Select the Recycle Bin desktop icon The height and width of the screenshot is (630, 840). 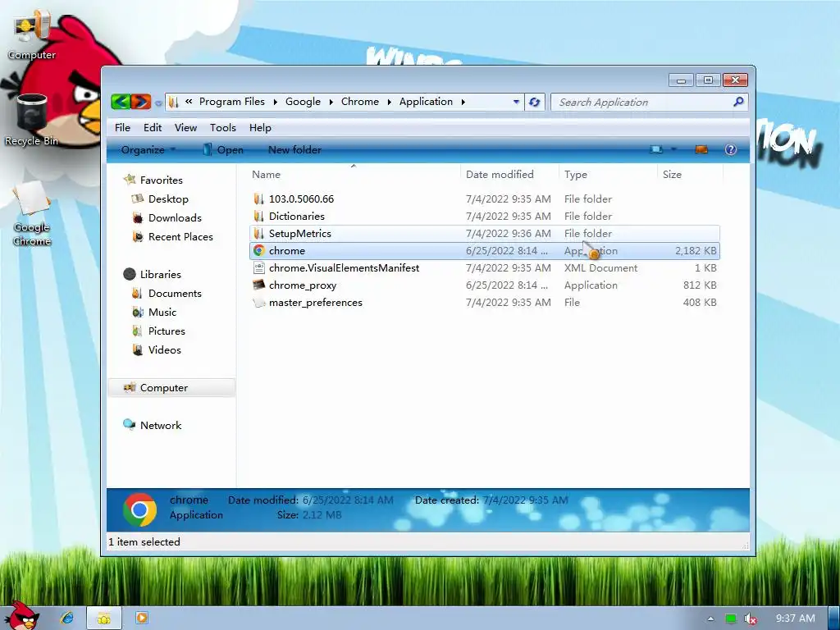(x=32, y=120)
